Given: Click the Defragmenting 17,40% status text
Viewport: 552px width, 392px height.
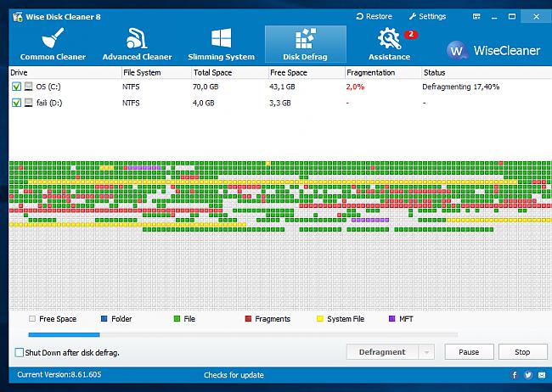Looking at the screenshot, I should tap(461, 87).
